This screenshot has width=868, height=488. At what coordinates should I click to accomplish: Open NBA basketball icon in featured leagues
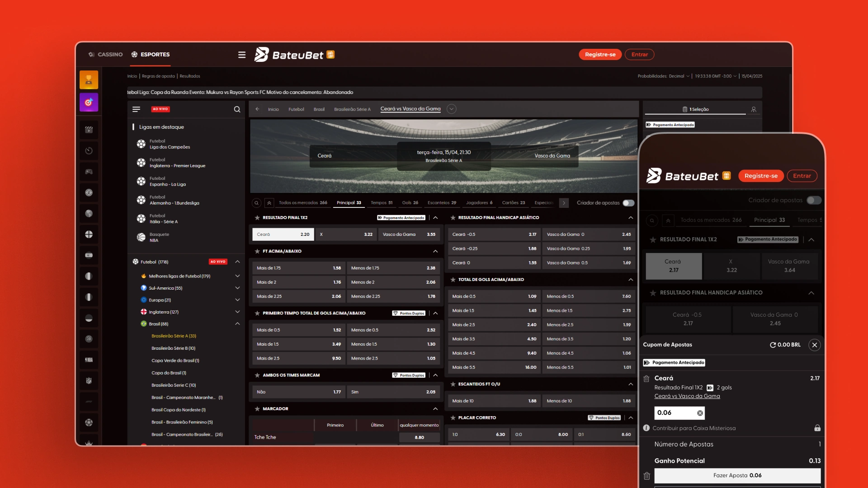(x=141, y=237)
